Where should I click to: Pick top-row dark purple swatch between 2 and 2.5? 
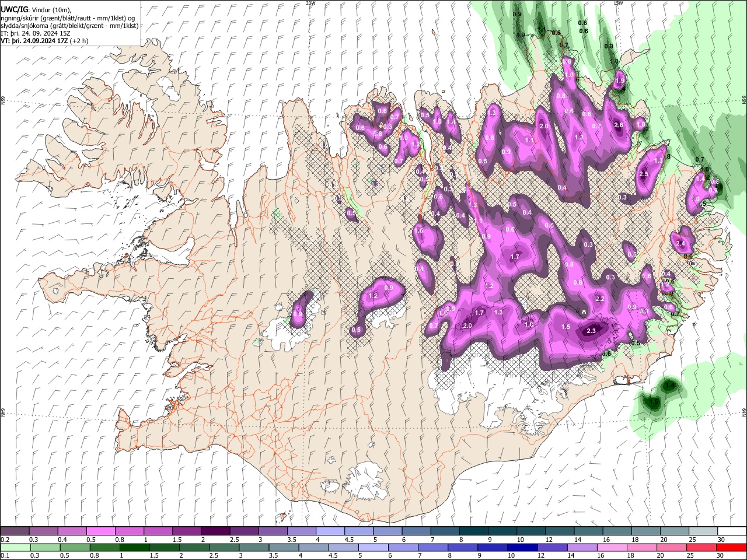pyautogui.click(x=215, y=531)
